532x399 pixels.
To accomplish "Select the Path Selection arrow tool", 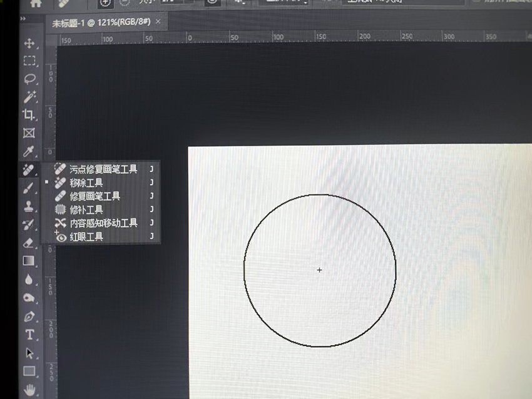I will click(x=29, y=353).
